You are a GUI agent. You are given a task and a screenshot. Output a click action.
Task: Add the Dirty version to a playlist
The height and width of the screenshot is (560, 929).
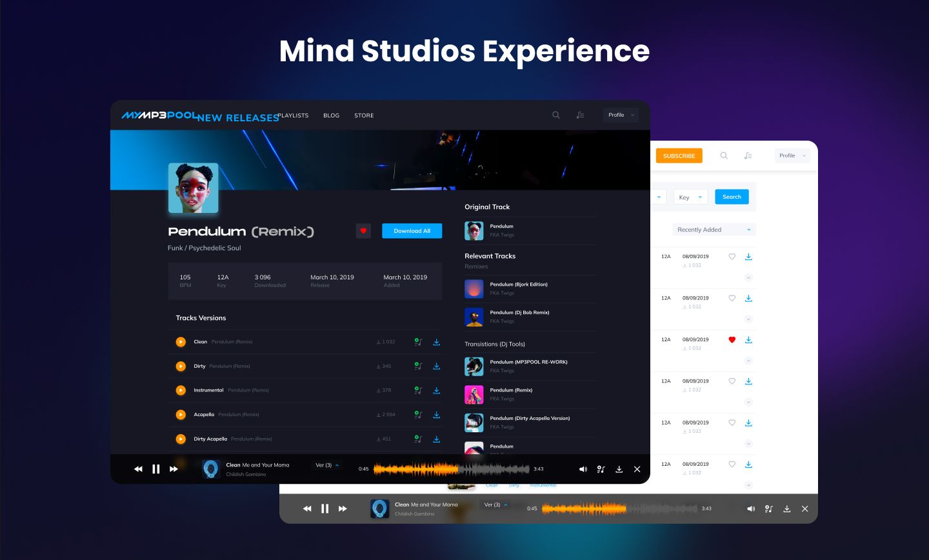(418, 366)
